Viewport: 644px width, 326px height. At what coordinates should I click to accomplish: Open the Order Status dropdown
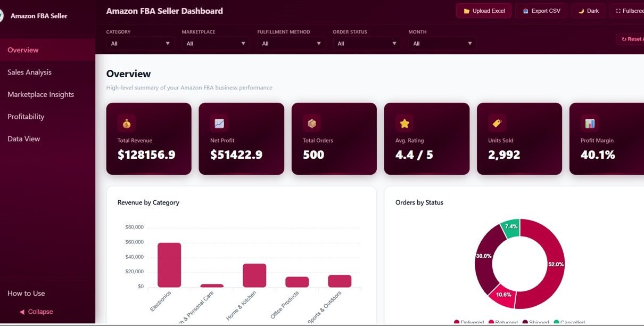[x=367, y=44]
